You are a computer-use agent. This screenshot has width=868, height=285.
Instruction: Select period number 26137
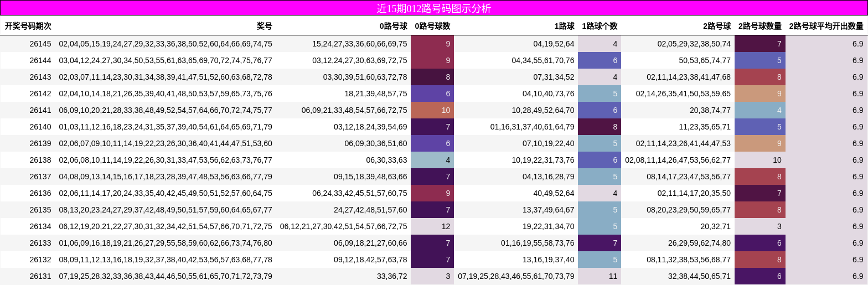tap(40, 177)
